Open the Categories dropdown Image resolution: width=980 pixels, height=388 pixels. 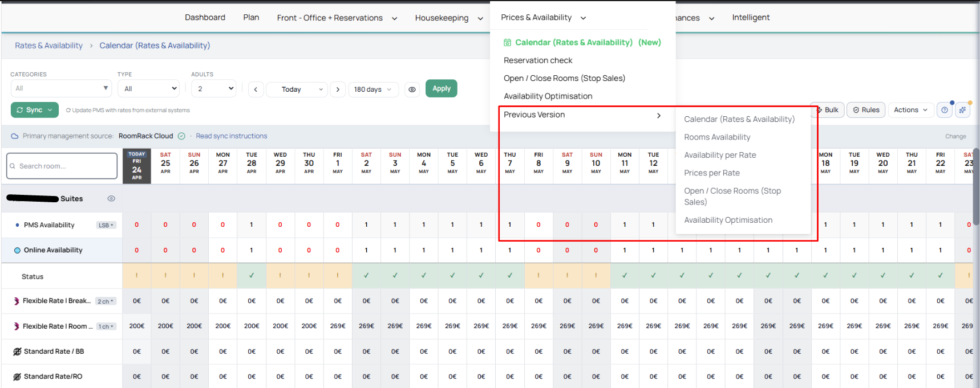coord(61,88)
